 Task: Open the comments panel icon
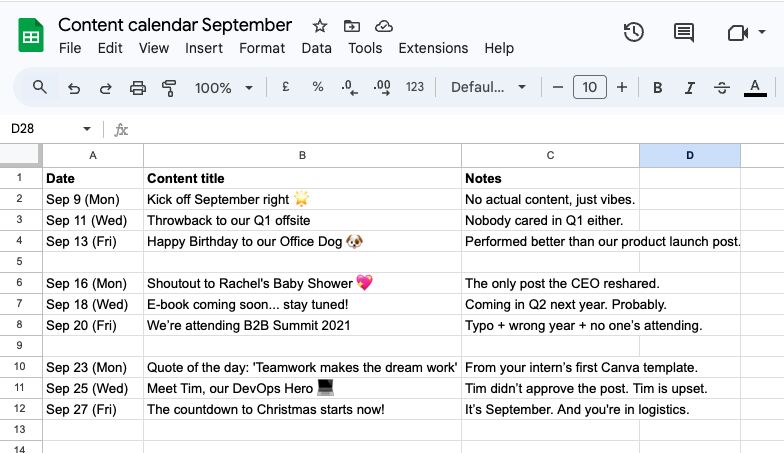[684, 33]
